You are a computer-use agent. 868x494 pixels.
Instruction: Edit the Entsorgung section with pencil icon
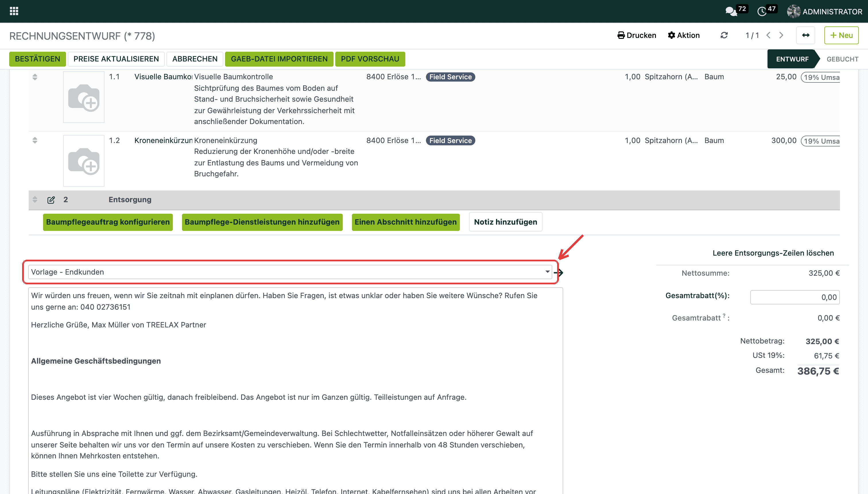pyautogui.click(x=51, y=200)
